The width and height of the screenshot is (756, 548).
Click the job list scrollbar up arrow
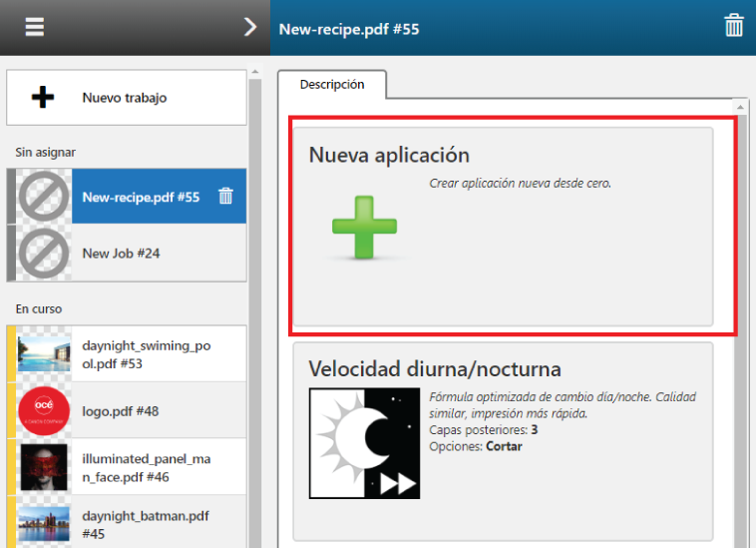255,72
